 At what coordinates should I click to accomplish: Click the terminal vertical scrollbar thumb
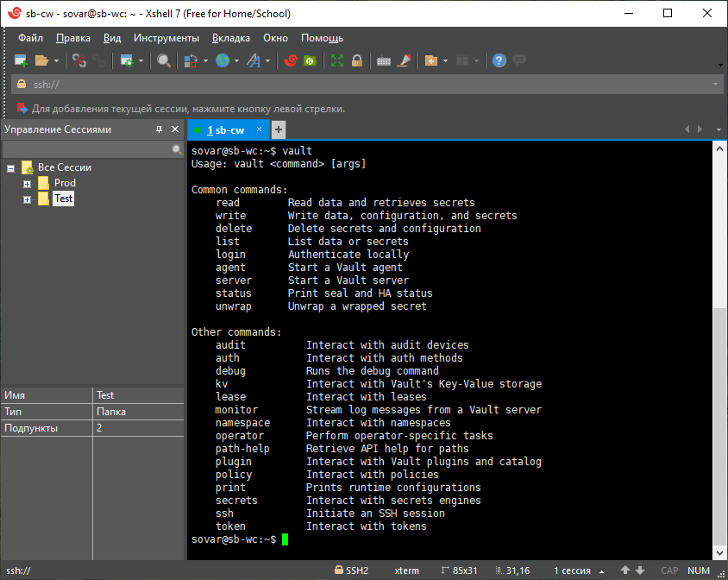click(719, 426)
